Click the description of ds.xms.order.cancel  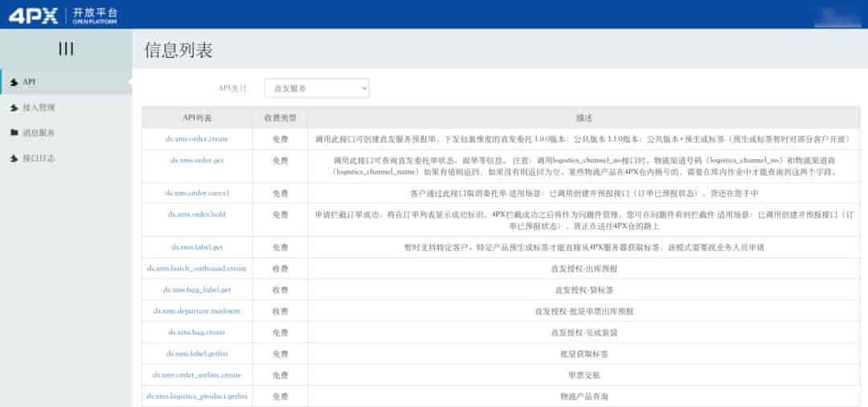[x=584, y=193]
